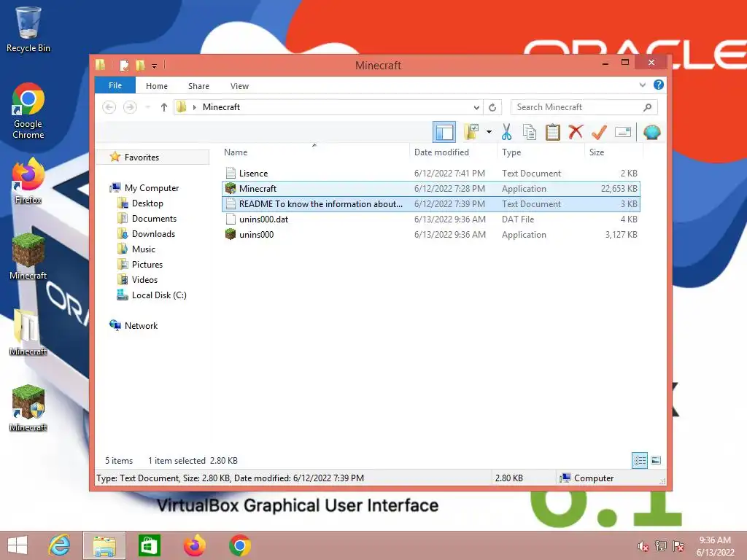Open the blue Help question mark
The width and height of the screenshot is (747, 560).
(x=659, y=85)
